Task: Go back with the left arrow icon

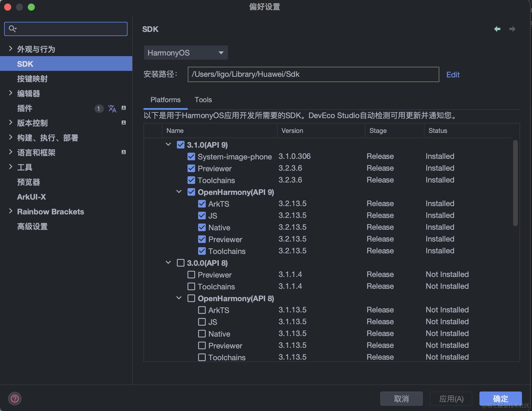Action: click(497, 29)
